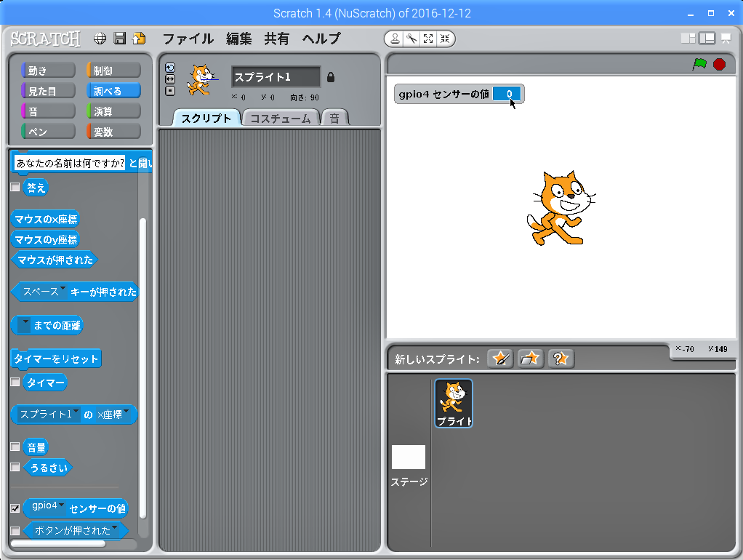Select the scissors delete tool
Image resolution: width=743 pixels, height=560 pixels.
tap(411, 39)
